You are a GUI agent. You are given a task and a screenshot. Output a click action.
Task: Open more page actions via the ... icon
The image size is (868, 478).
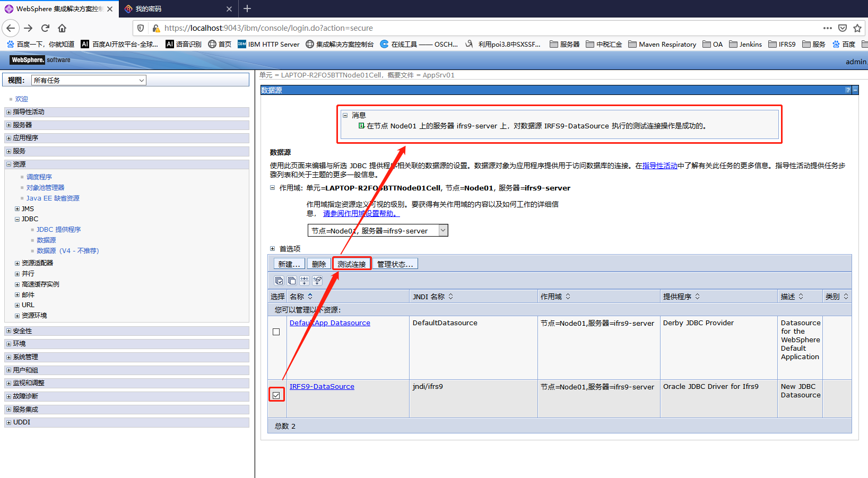(x=827, y=28)
